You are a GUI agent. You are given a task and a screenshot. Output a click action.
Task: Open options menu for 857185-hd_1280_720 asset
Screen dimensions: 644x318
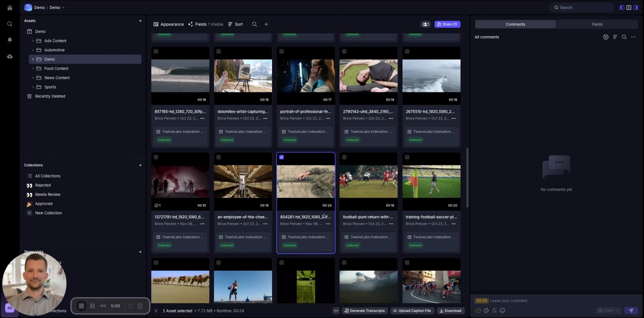click(x=202, y=118)
